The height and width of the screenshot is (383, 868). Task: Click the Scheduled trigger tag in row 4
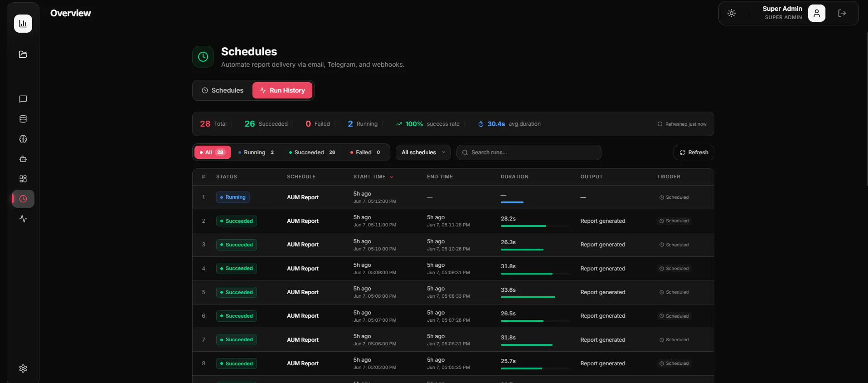674,269
